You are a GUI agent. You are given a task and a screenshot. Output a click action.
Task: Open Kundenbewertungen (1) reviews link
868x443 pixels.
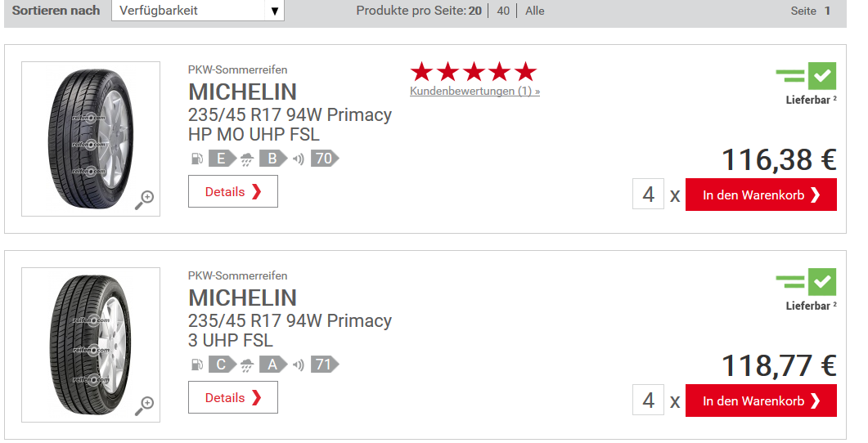[x=475, y=92]
